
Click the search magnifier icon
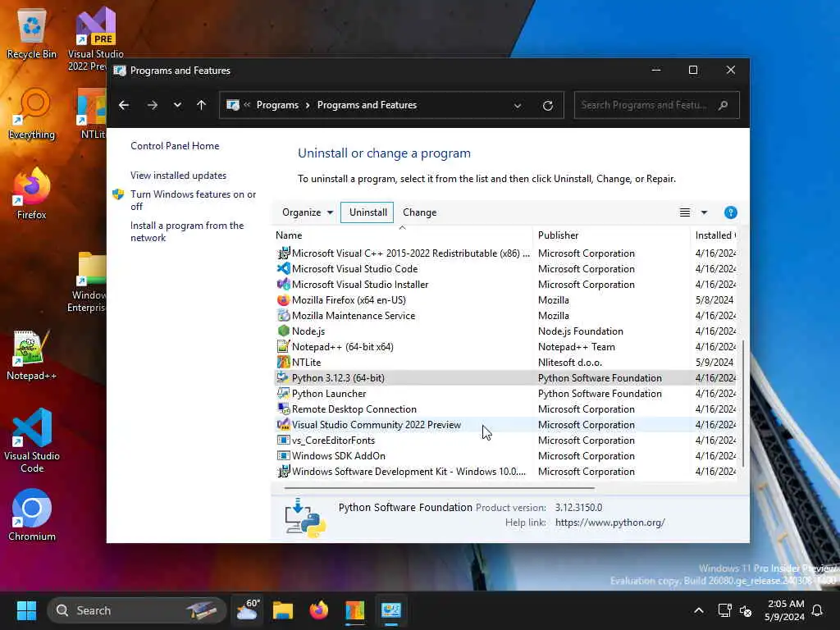point(724,105)
